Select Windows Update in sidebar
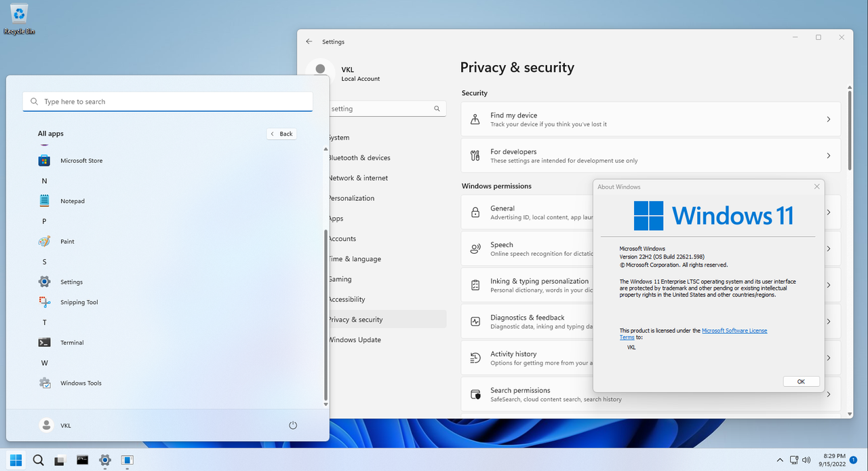Screen dimensions: 868x471 coord(388,340)
